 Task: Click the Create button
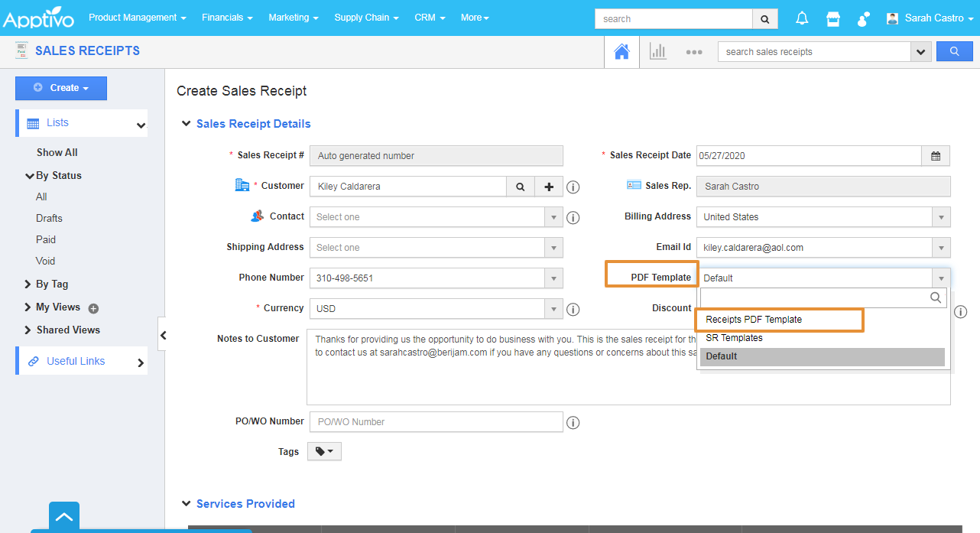(61, 88)
